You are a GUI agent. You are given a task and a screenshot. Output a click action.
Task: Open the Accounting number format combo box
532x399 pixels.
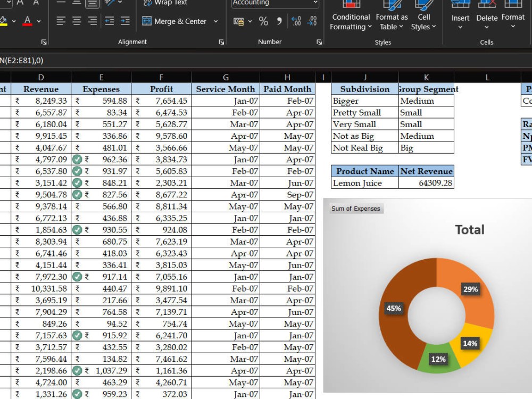point(275,3)
